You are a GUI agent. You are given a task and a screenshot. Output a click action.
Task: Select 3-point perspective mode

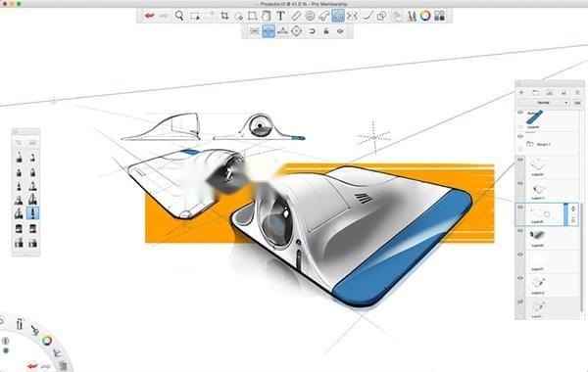click(x=282, y=31)
